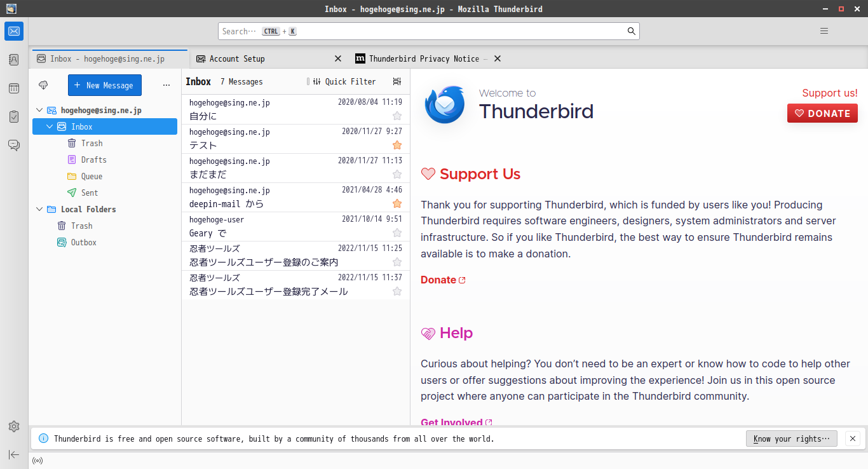The width and height of the screenshot is (868, 469).
Task: Collapse the Inbox subfolders
Action: [50, 126]
